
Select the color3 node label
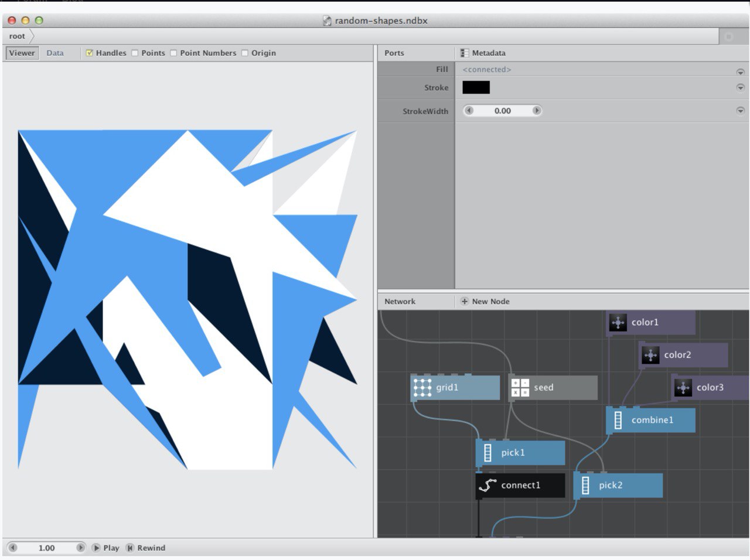pos(710,387)
